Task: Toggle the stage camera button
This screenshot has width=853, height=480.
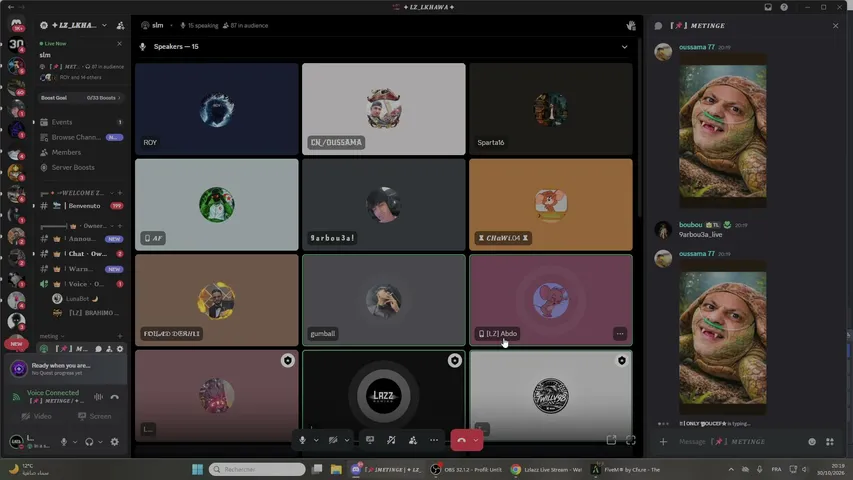Action: (x=333, y=440)
